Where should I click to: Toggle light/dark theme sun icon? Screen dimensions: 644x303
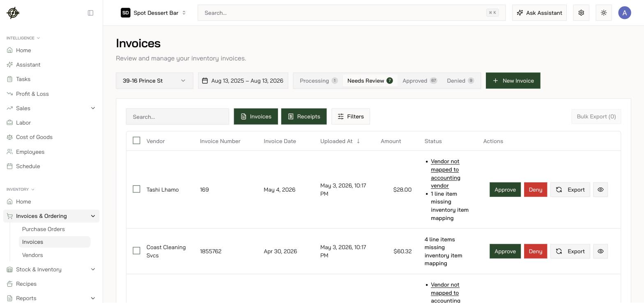[x=604, y=13]
